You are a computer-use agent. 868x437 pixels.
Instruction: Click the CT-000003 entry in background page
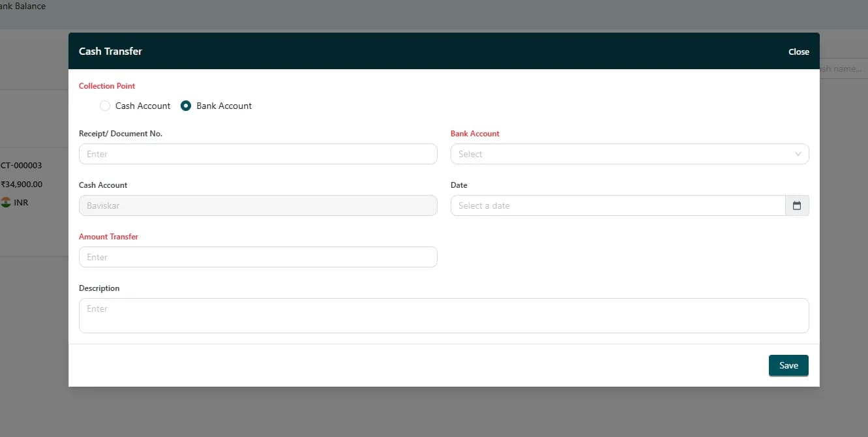[x=21, y=166]
